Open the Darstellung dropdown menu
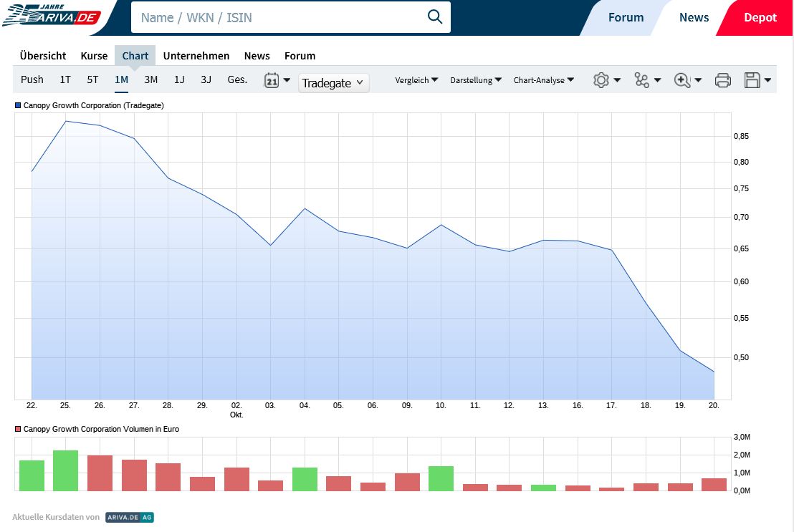This screenshot has height=532, width=794. (475, 80)
